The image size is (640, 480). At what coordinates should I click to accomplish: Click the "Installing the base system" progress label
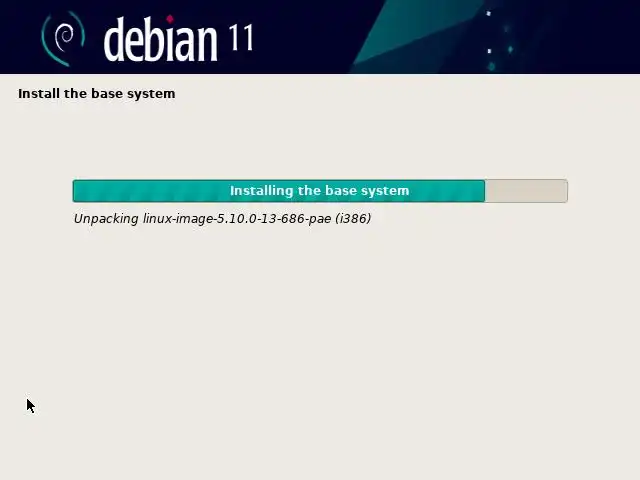point(320,191)
